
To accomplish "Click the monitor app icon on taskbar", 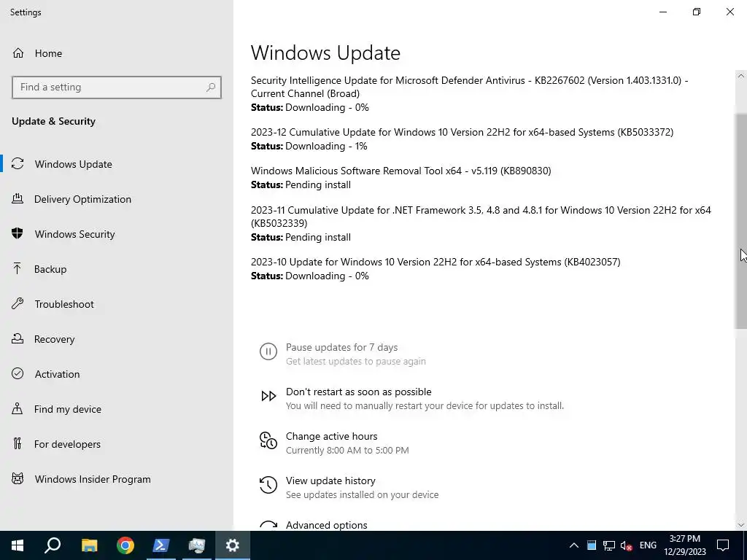I will (x=197, y=545).
